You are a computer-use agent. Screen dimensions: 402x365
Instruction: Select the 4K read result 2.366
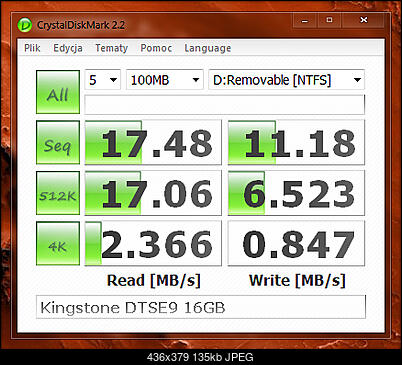pos(153,244)
